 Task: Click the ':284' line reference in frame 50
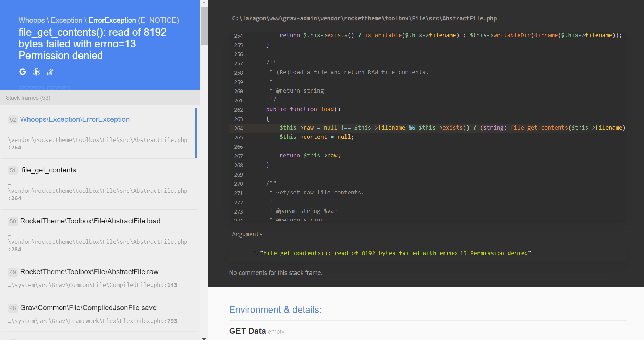coord(15,250)
